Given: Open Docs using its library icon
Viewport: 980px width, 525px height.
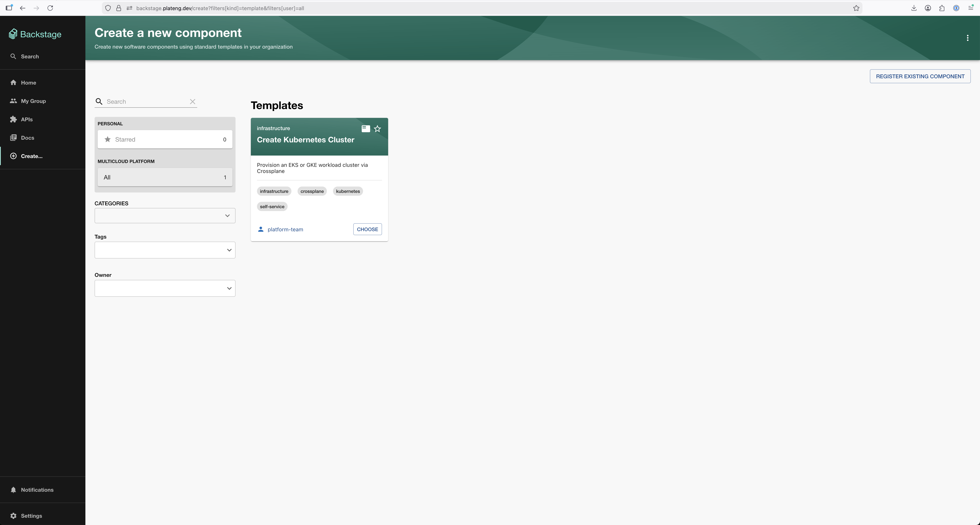Looking at the screenshot, I should [13, 137].
